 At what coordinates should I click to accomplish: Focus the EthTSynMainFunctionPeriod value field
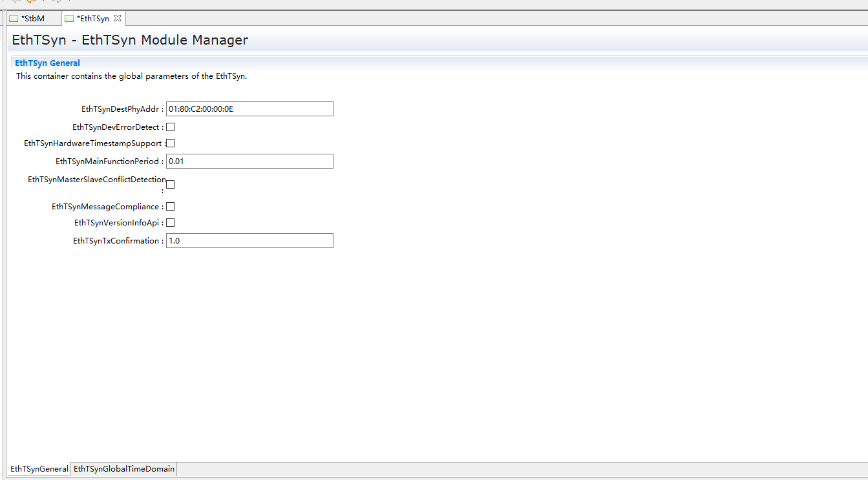coord(249,161)
